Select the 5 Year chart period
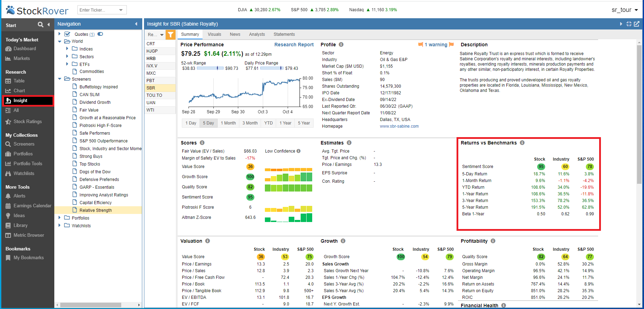 coord(304,123)
